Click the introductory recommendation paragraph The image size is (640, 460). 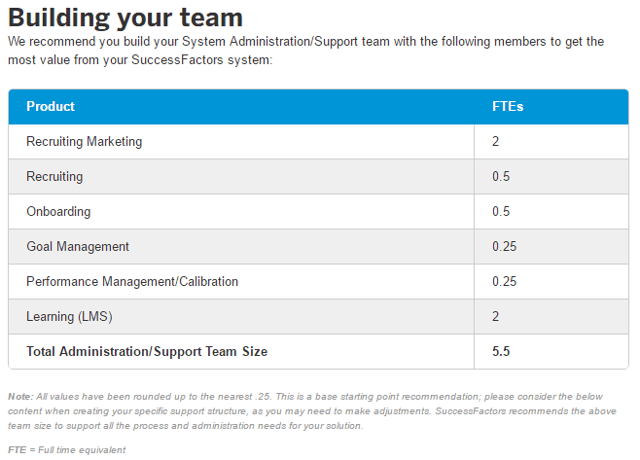pyautogui.click(x=305, y=51)
